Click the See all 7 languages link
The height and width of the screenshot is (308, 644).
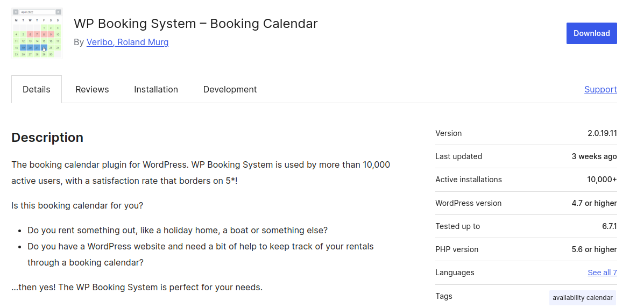[x=602, y=273]
